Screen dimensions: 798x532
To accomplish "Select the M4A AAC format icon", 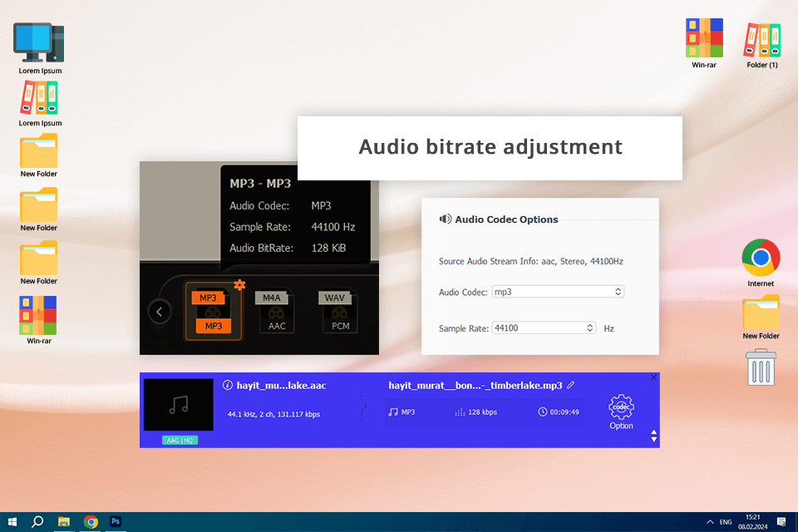I will tap(275, 312).
